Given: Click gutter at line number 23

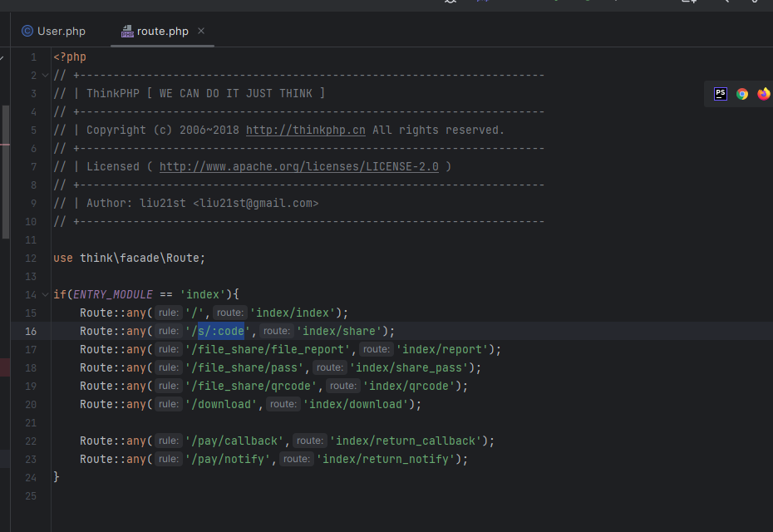Looking at the screenshot, I should click(31, 459).
